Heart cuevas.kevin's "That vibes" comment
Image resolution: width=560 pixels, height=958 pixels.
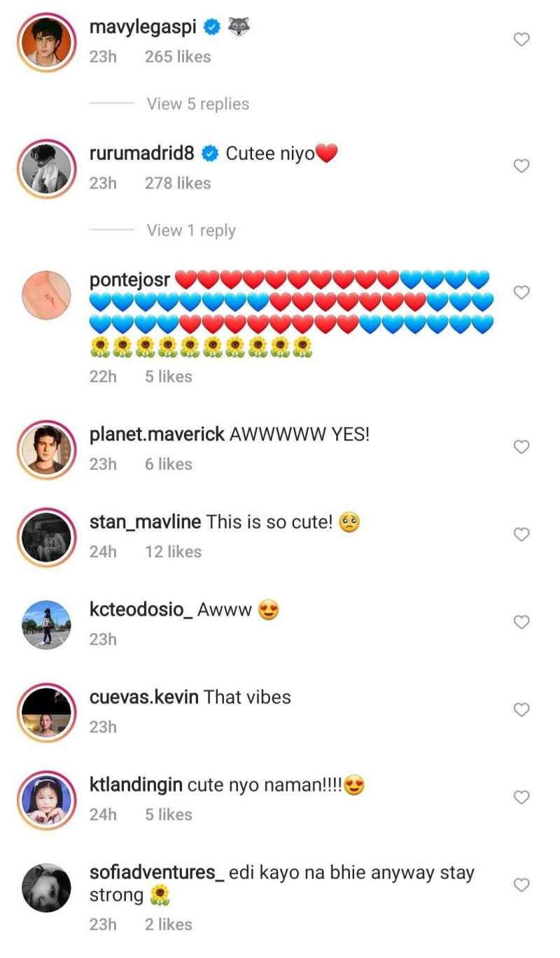pos(521,709)
